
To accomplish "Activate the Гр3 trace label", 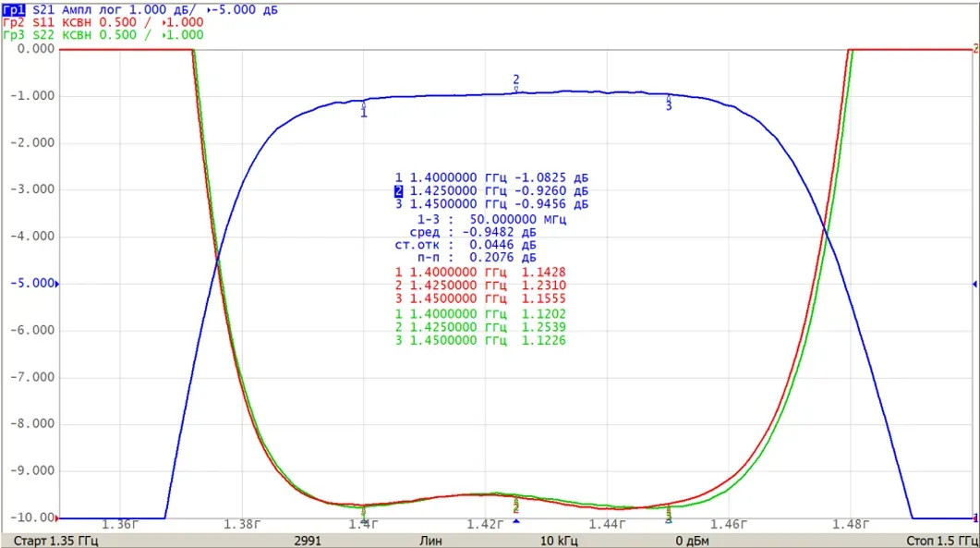I will pos(14,35).
